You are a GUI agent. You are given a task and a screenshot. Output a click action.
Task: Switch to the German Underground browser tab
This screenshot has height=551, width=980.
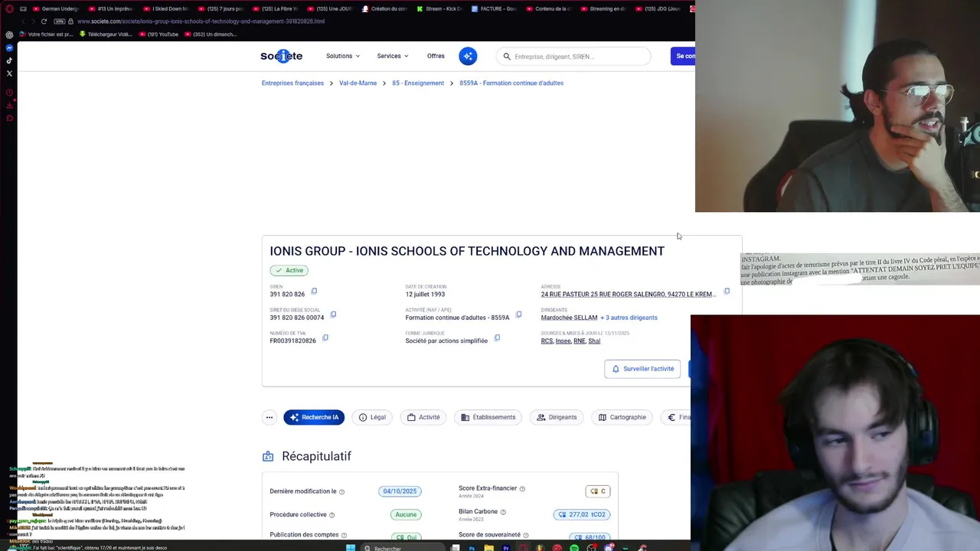click(56, 8)
